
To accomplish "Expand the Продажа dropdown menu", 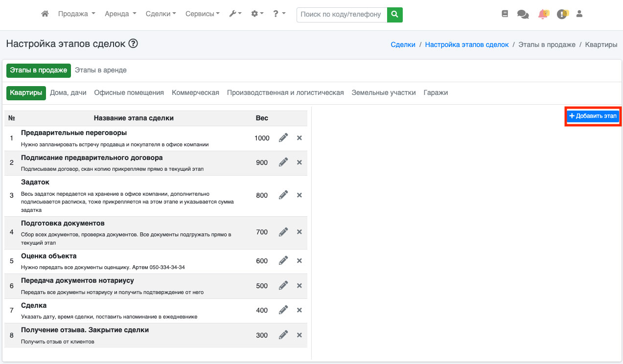I will pyautogui.click(x=76, y=14).
